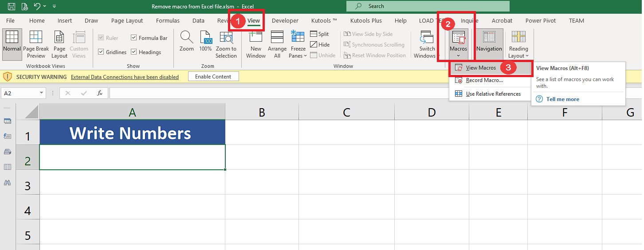Open the Developer tab
Viewport: 644px width, 250px height.
point(285,21)
